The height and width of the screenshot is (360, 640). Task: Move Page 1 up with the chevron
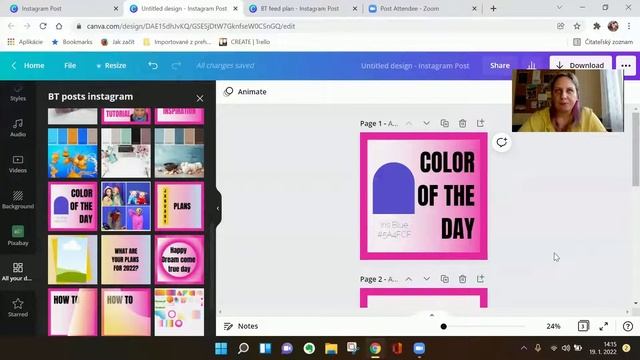click(x=409, y=123)
